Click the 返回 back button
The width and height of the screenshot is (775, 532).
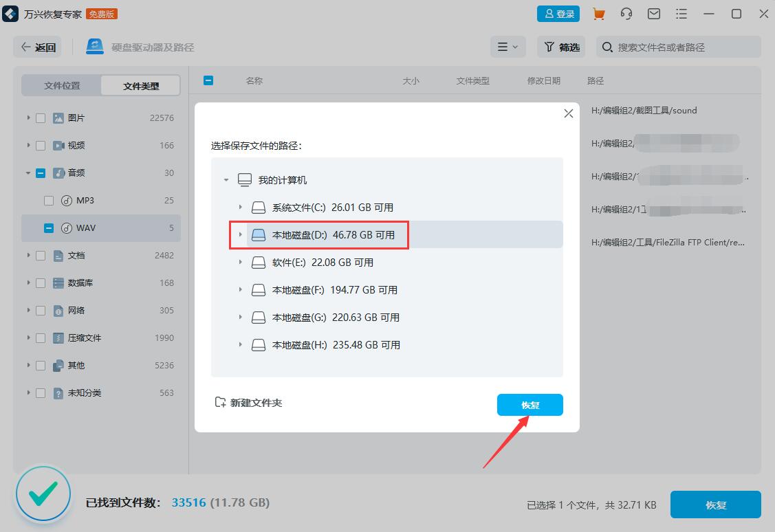(x=38, y=47)
